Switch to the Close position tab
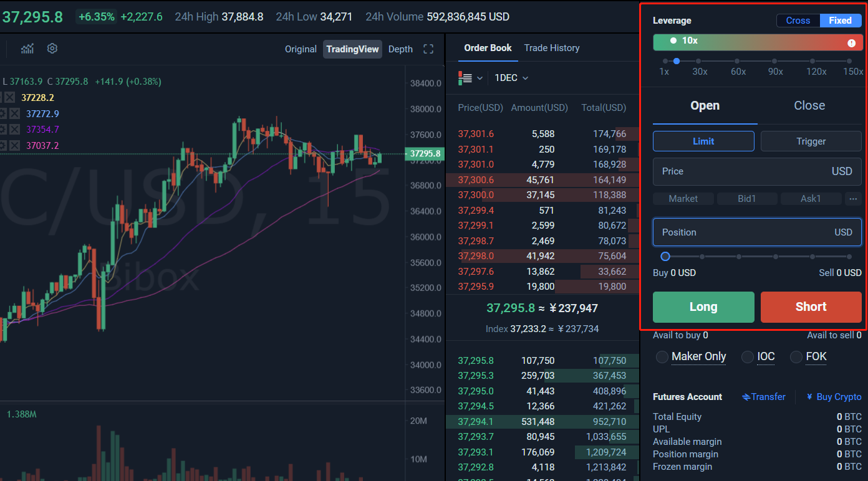 click(x=809, y=106)
